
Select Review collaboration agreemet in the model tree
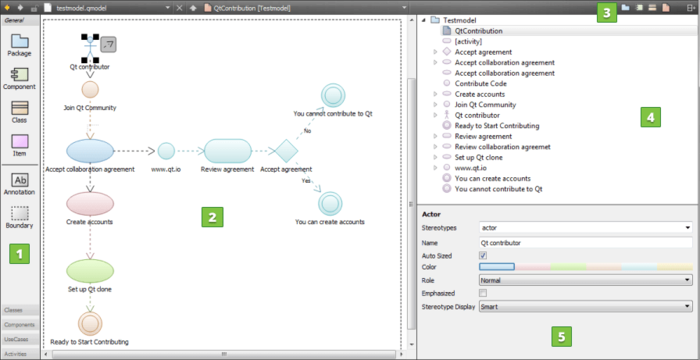(x=503, y=147)
